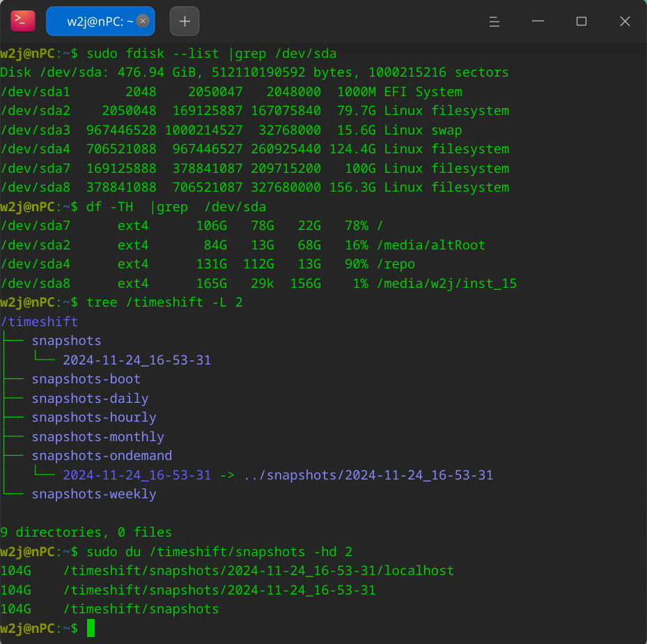This screenshot has width=647, height=644.
Task: Click the /media/altRoot mount path
Action: point(431,245)
